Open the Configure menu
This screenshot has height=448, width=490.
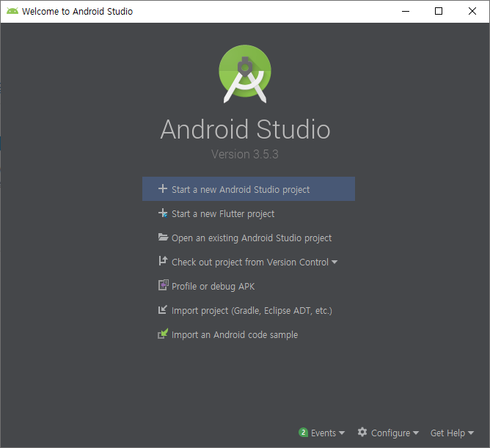click(x=390, y=433)
